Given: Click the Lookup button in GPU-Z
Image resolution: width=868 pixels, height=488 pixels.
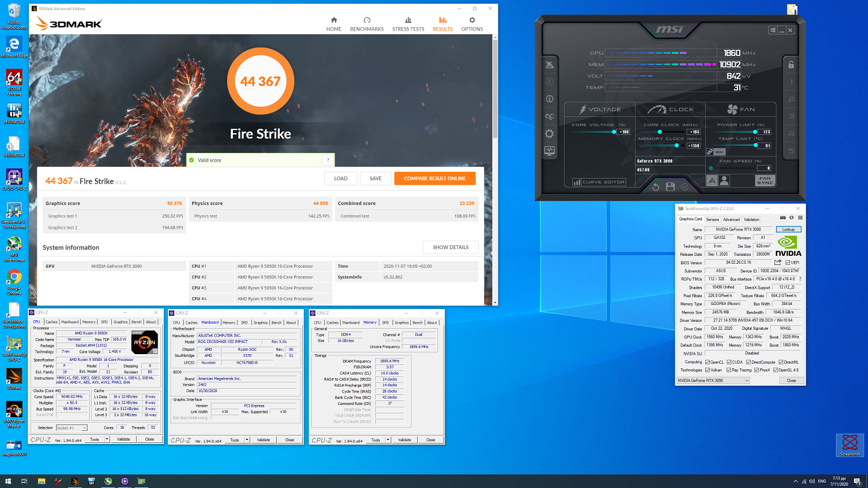Looking at the screenshot, I should click(788, 229).
